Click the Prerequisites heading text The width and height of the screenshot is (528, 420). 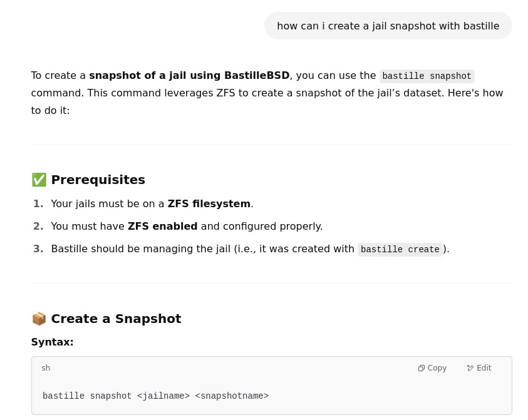pyautogui.click(x=98, y=180)
